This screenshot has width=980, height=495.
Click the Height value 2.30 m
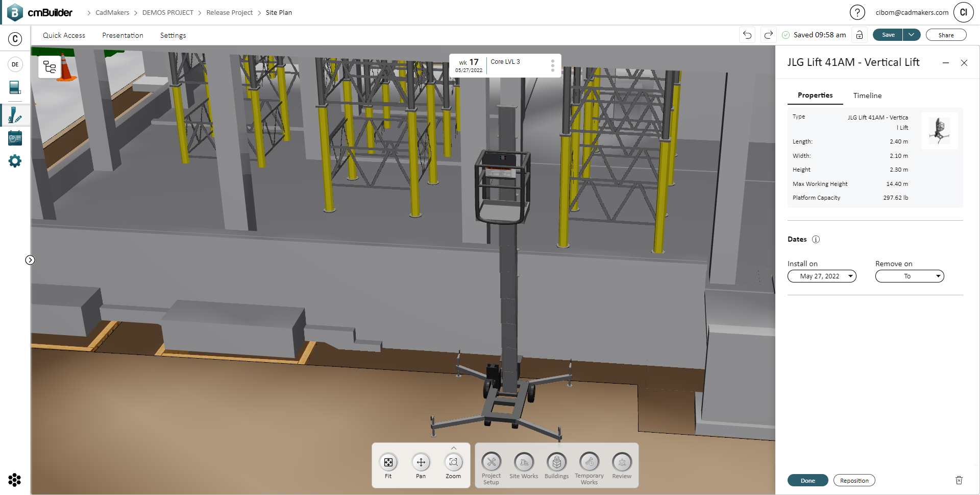coord(899,170)
